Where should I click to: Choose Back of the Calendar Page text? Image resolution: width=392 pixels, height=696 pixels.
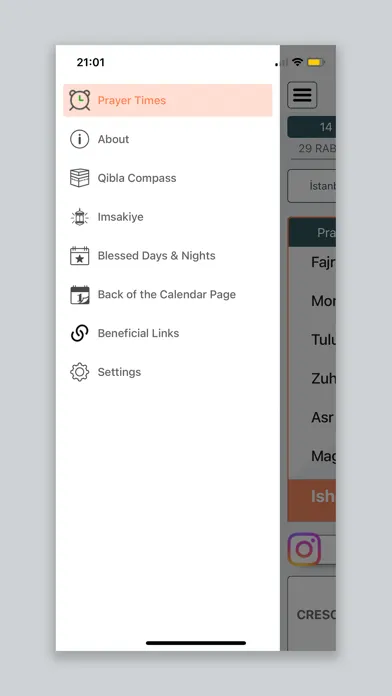tap(166, 294)
